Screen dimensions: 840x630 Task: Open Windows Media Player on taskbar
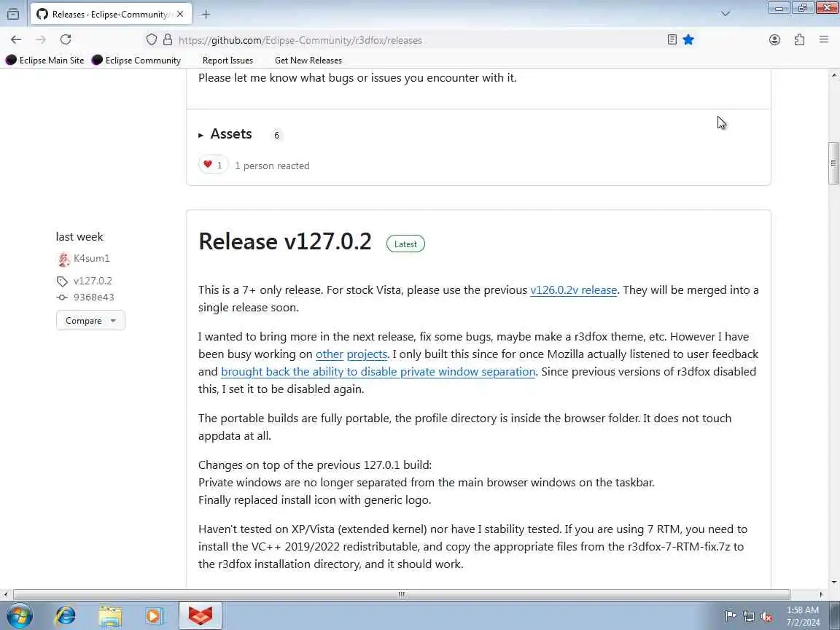pyautogui.click(x=155, y=615)
